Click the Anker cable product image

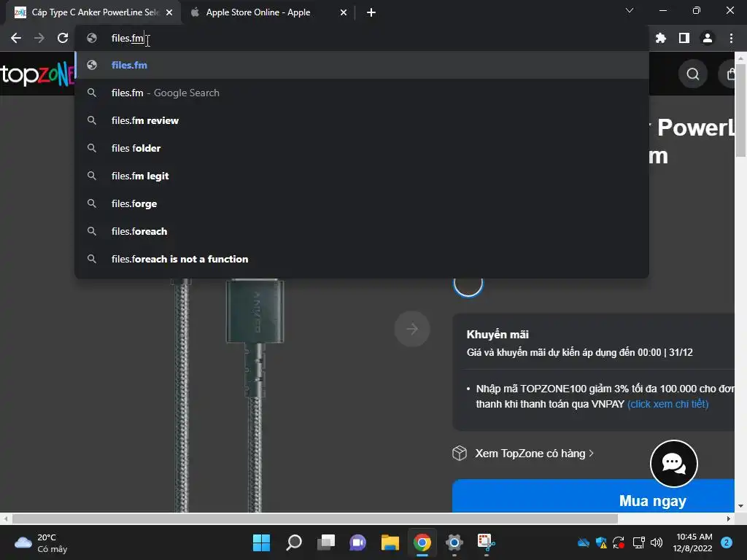(x=228, y=395)
